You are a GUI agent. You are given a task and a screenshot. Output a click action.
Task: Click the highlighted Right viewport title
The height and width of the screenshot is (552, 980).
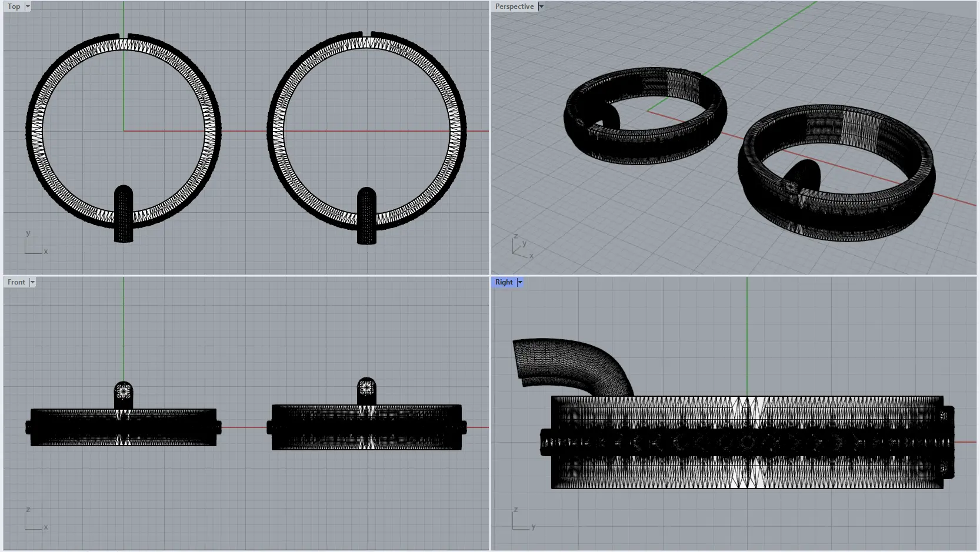(504, 282)
